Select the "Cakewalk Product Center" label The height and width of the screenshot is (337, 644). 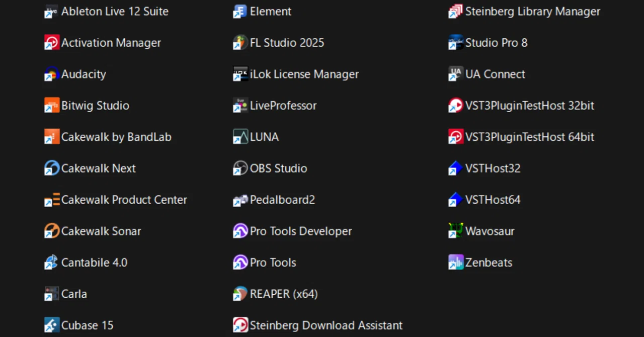click(x=124, y=200)
